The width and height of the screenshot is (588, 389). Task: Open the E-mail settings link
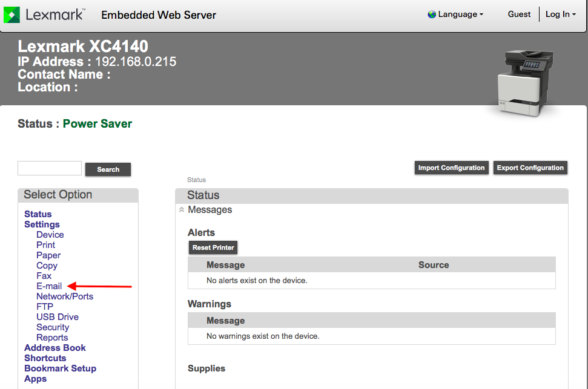click(49, 286)
